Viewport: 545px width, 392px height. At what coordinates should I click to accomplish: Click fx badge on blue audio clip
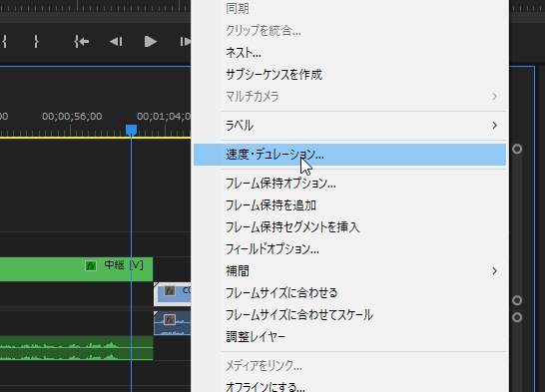[170, 319]
